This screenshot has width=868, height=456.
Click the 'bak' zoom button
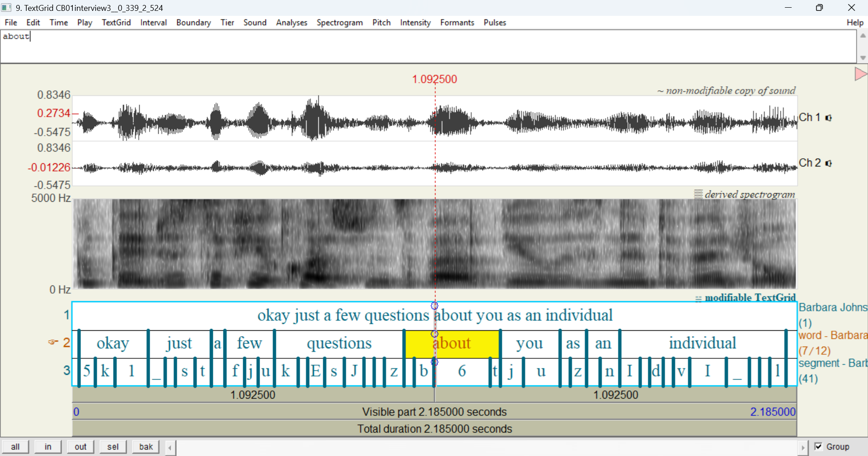[x=146, y=446]
